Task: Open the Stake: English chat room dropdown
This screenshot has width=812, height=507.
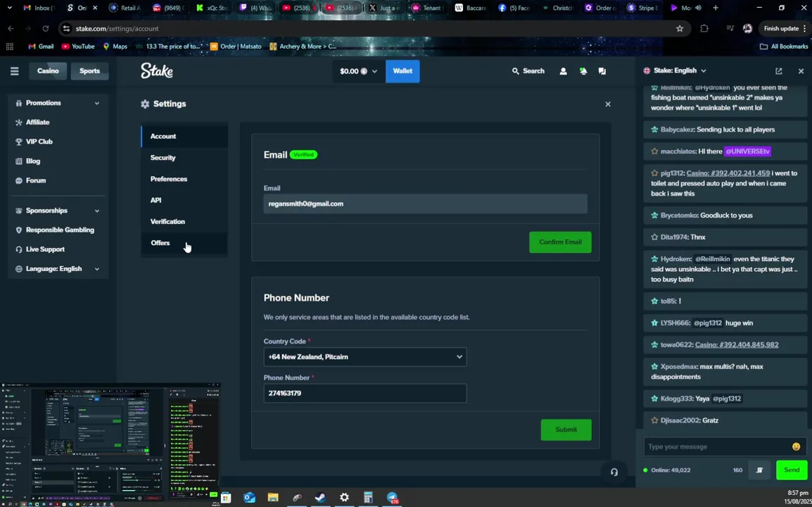Action: tap(675, 70)
